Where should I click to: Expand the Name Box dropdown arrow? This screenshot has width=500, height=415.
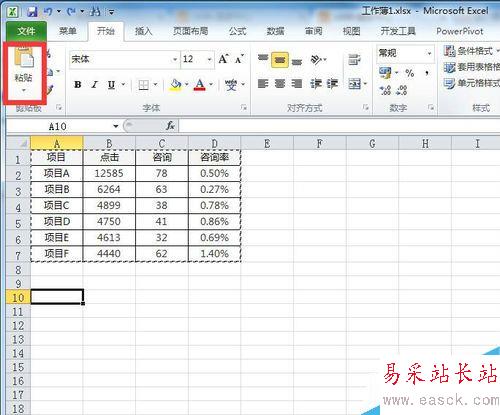(115, 126)
